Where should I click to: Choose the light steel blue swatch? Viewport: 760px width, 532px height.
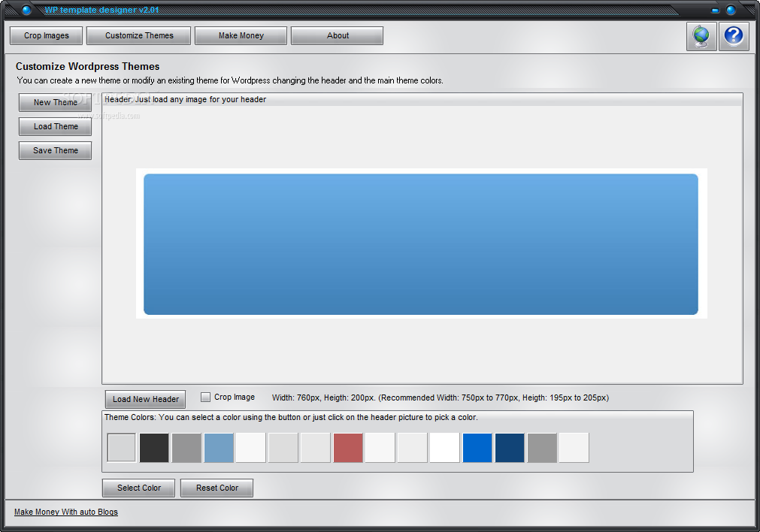(x=219, y=448)
